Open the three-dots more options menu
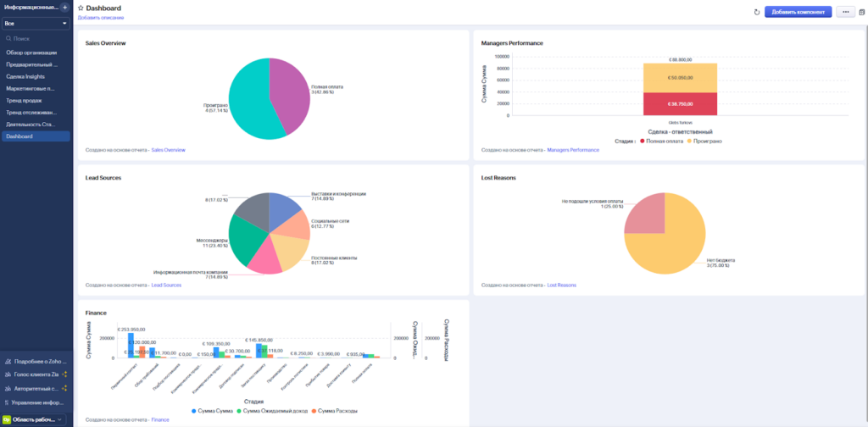This screenshot has width=868, height=427. [845, 12]
